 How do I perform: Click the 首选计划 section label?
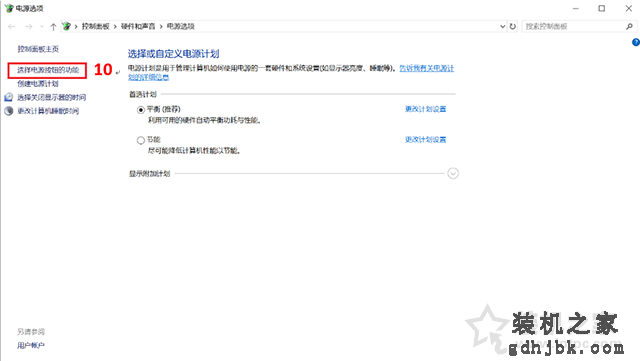143,94
